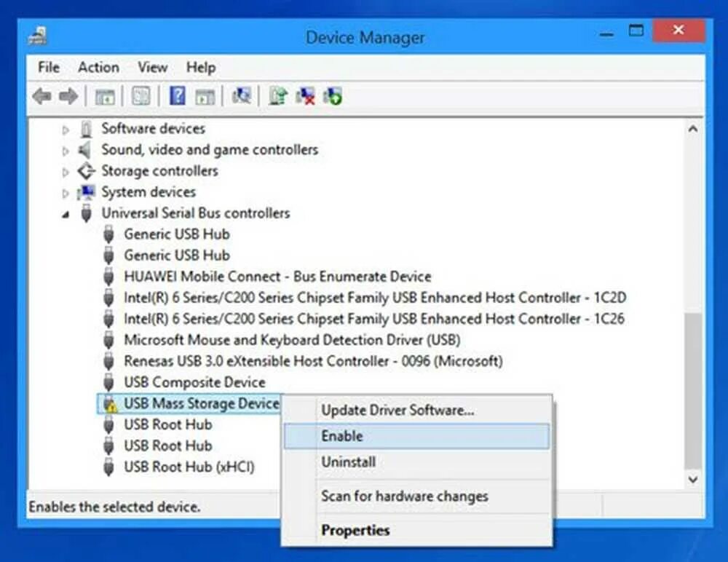
Task: Expand Sound, video and game controllers node
Action: point(66,151)
